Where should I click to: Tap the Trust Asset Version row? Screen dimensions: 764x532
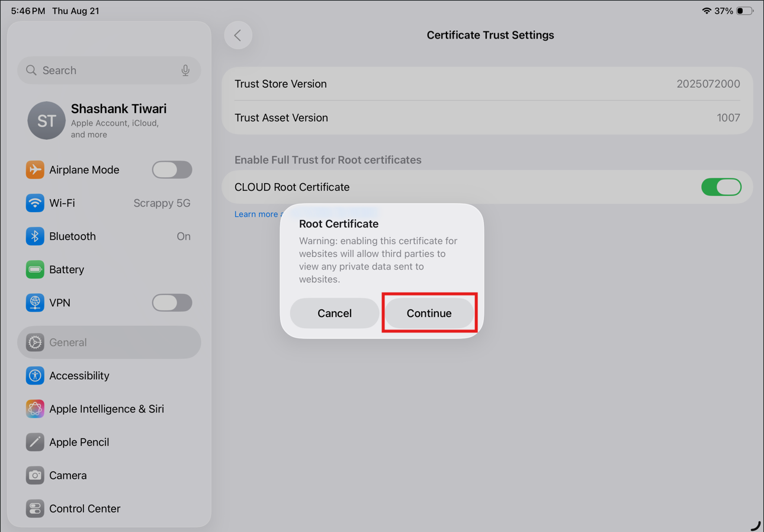(x=487, y=118)
